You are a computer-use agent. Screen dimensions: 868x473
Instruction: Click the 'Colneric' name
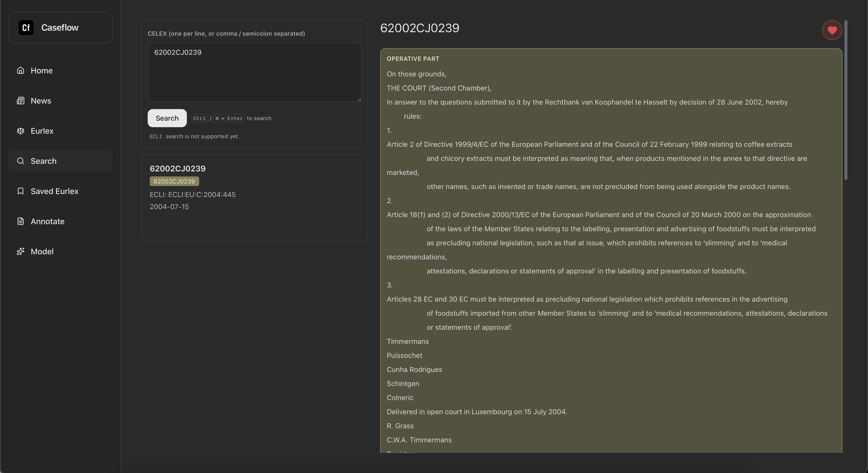[x=400, y=398]
